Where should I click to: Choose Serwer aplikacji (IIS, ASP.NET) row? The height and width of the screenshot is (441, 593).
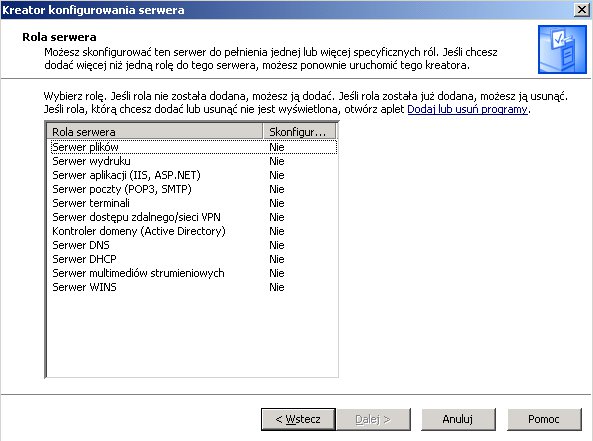tap(194, 175)
